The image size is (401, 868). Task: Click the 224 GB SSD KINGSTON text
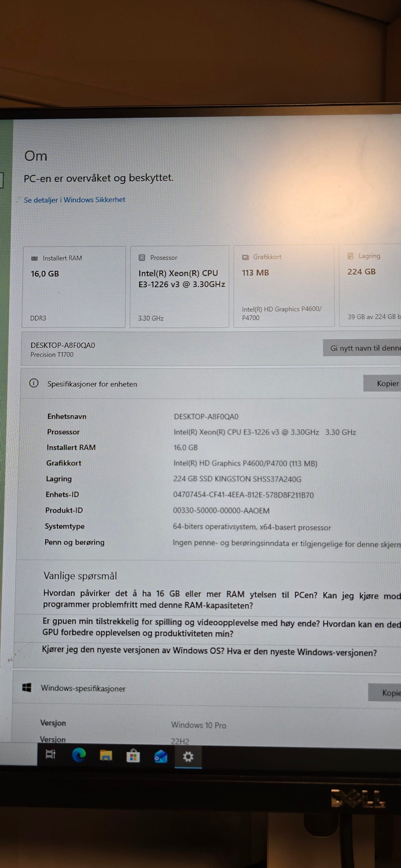click(237, 479)
